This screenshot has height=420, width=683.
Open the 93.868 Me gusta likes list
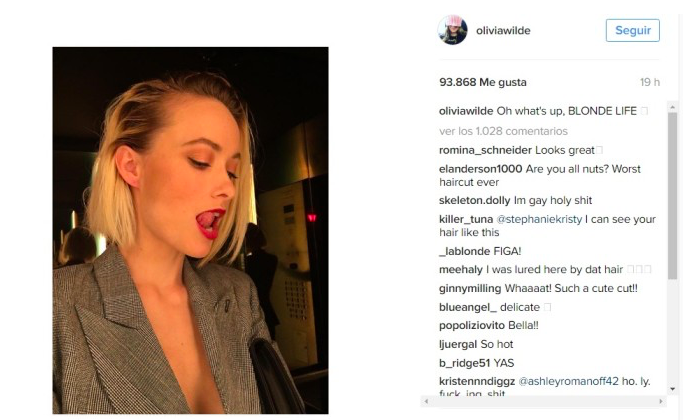click(483, 82)
